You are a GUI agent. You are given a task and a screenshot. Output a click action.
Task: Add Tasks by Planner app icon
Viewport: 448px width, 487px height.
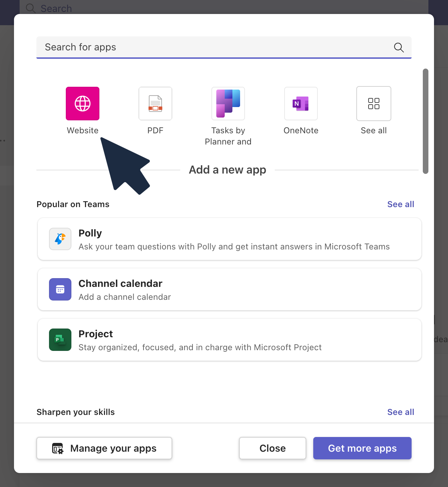[x=228, y=104]
